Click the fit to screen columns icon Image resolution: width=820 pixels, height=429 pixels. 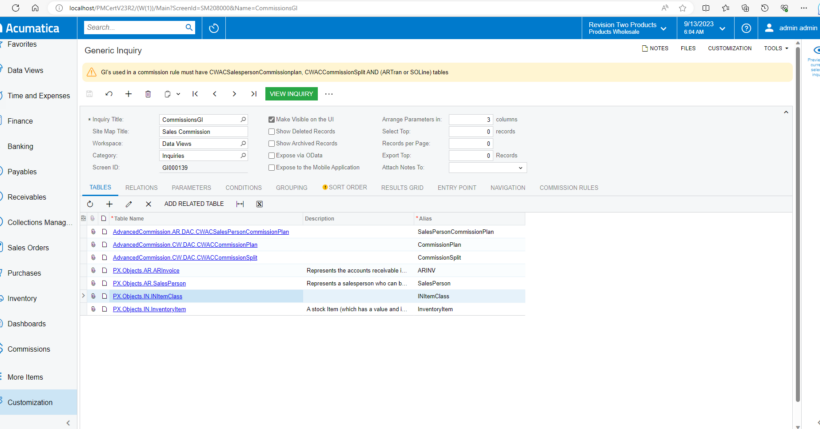pos(240,204)
